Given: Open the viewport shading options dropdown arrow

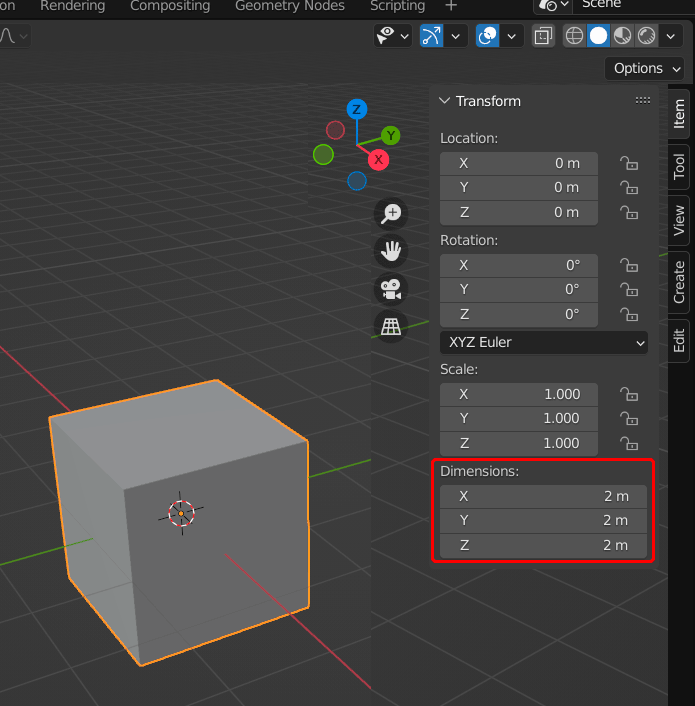Looking at the screenshot, I should point(672,36).
